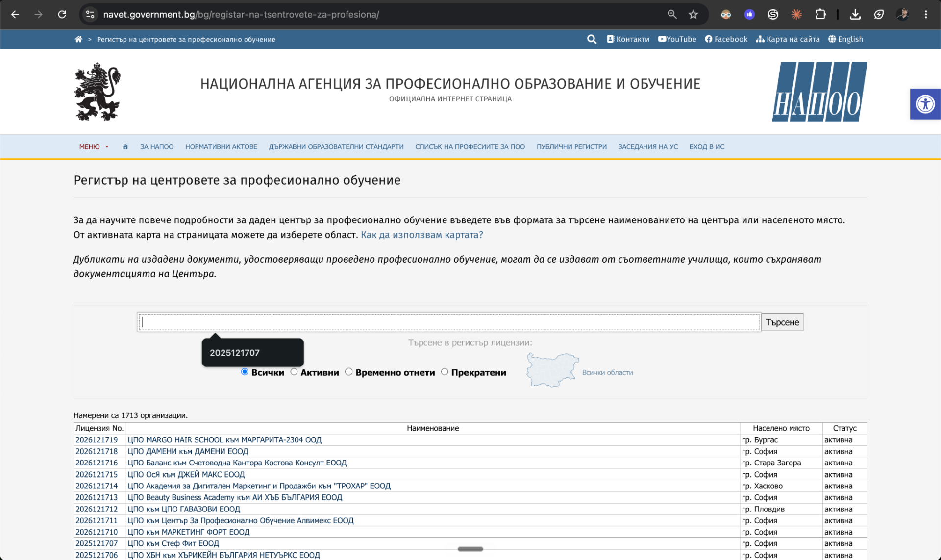Open 'Как да използвам картата?' link
This screenshot has height=560, width=941.
pos(421,235)
